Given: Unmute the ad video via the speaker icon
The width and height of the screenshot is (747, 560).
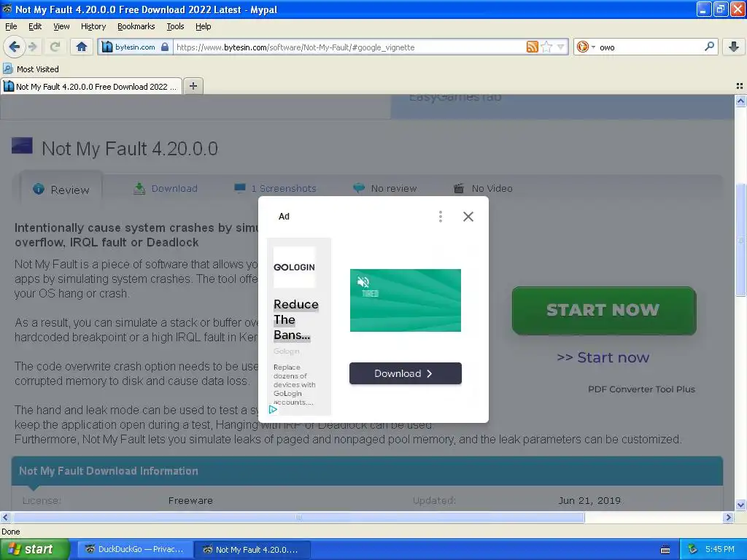Looking at the screenshot, I should pyautogui.click(x=363, y=282).
